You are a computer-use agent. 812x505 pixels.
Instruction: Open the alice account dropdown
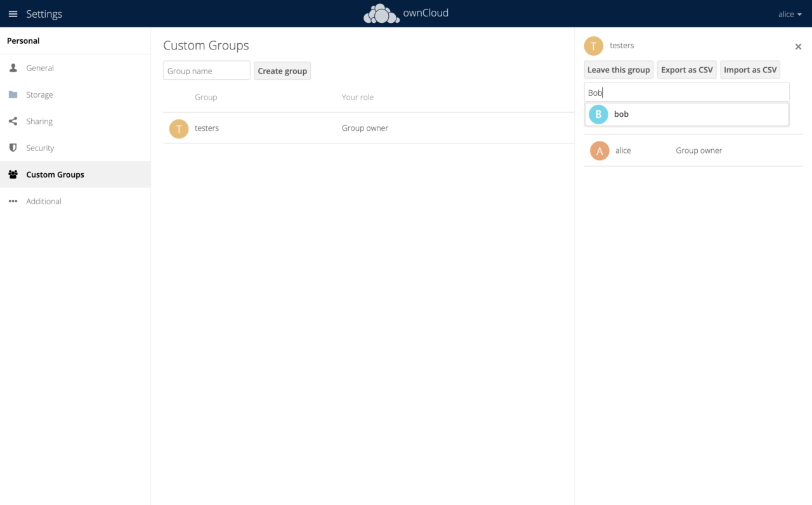[789, 14]
